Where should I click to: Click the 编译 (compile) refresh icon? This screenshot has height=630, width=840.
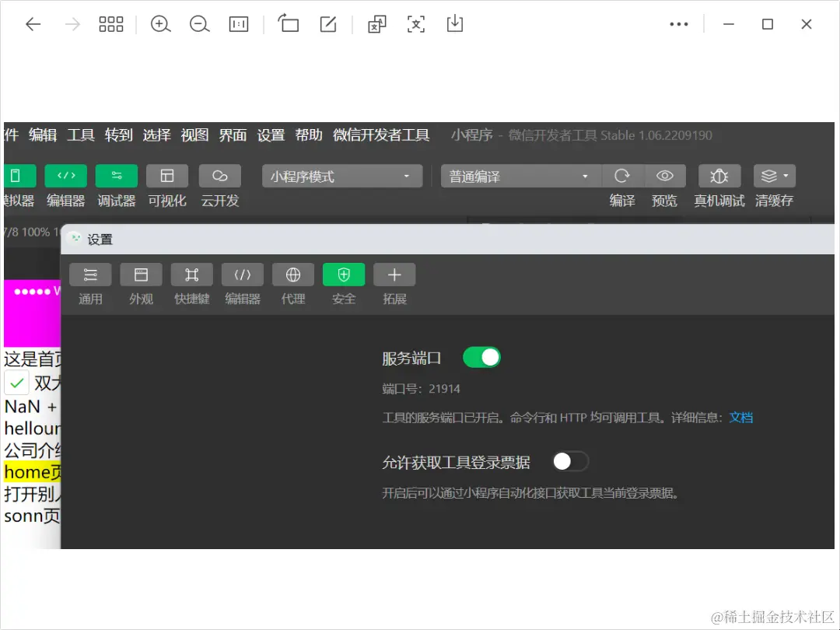pyautogui.click(x=621, y=176)
